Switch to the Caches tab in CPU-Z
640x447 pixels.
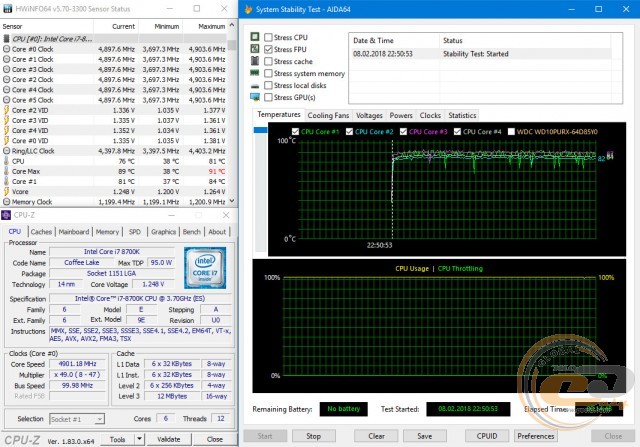(x=41, y=232)
